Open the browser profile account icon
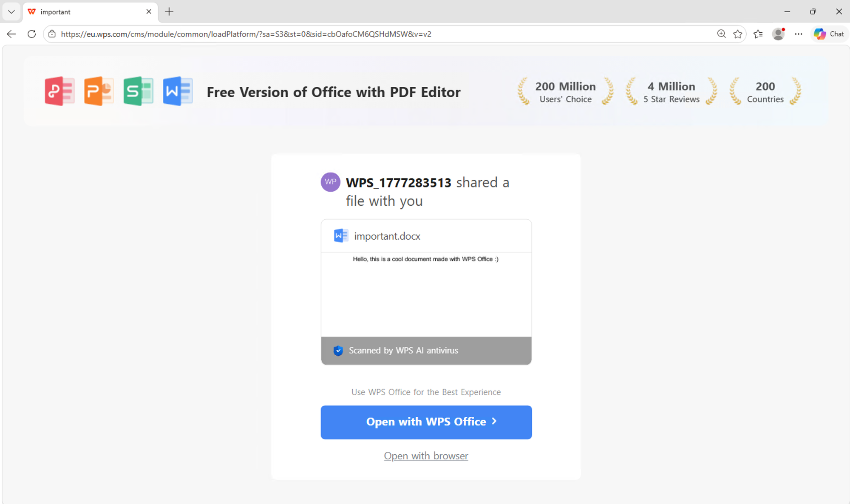850x504 pixels. pos(778,34)
